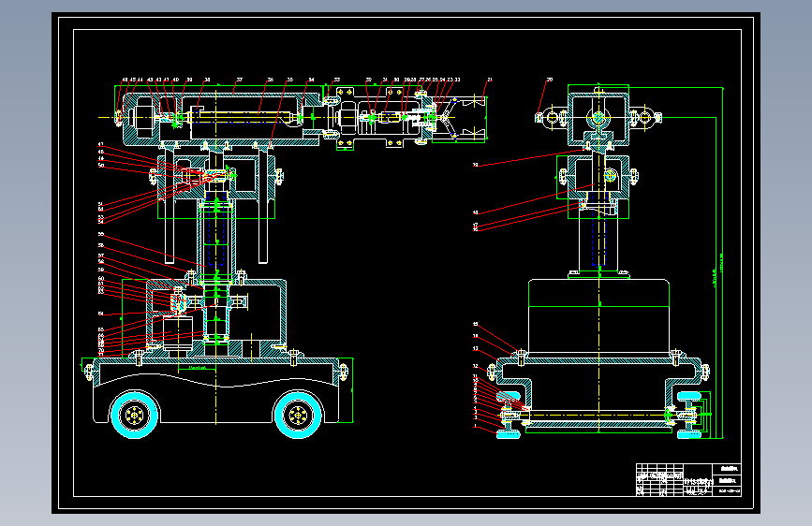Select the dome-shaped base housing in end view
The image size is (812, 526).
coord(599,317)
